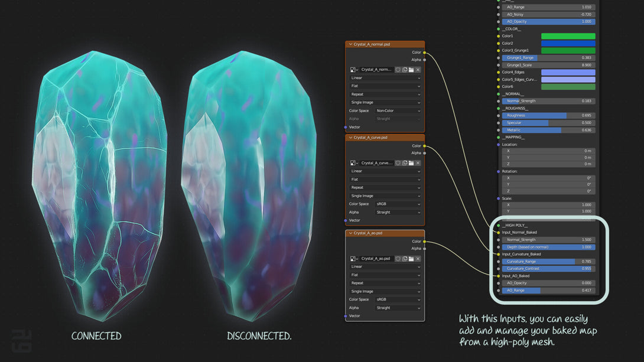The height and width of the screenshot is (362, 644).
Task: Open Single Image source dropdown on Crystal_A_ao.psd
Action: 385,291
